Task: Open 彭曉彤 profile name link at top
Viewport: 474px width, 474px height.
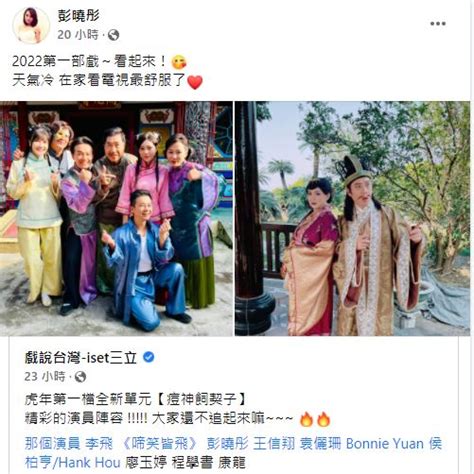Action: pos(78,16)
